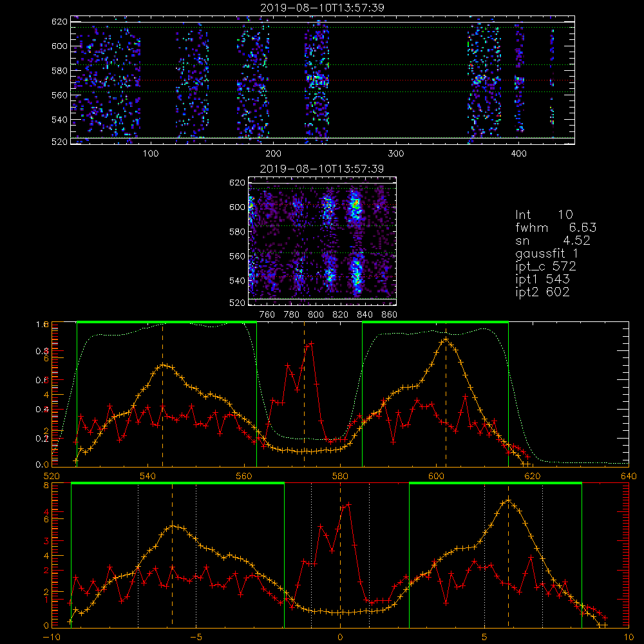Click the timestamp title above the middle image
Viewport: 644px width, 644px height.
pyautogui.click(x=322, y=169)
